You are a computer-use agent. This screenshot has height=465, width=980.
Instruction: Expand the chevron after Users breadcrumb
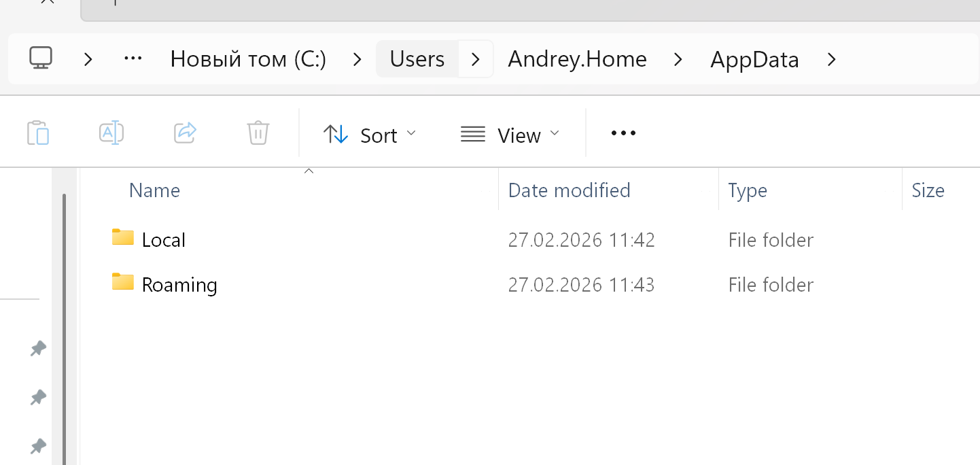coord(476,59)
